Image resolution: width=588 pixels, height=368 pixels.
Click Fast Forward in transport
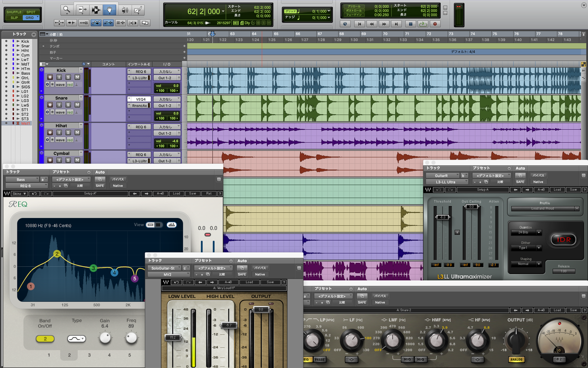click(384, 24)
